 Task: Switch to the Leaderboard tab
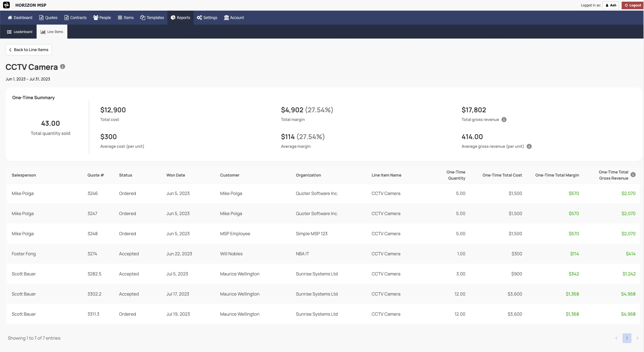tap(20, 32)
